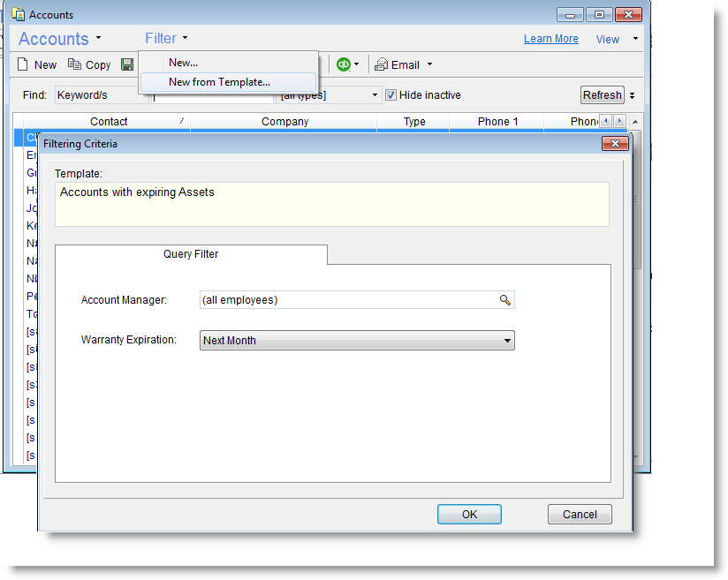The width and height of the screenshot is (728, 580).
Task: Choose New... in Filter menu
Action: click(x=183, y=63)
